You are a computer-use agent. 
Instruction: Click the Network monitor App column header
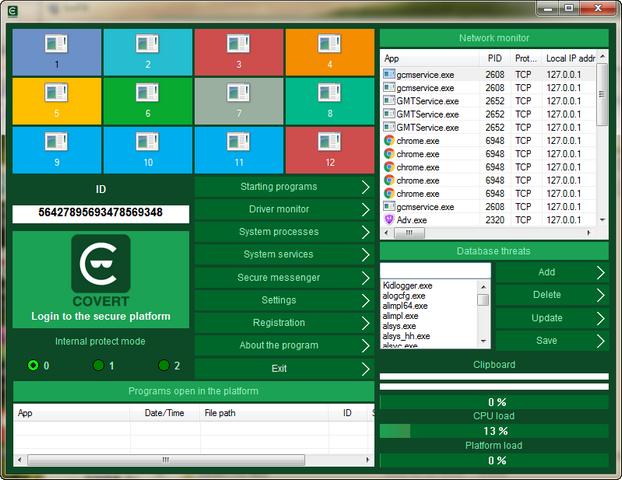coord(430,59)
